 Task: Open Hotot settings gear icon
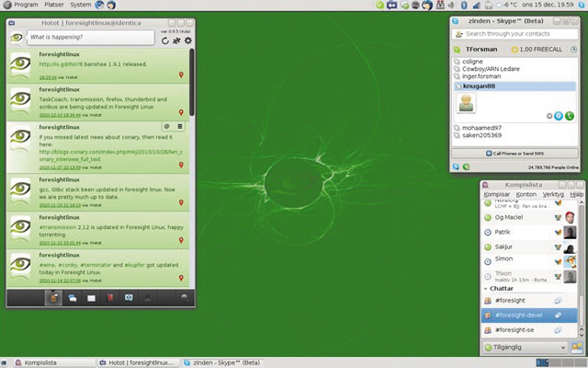[x=187, y=40]
